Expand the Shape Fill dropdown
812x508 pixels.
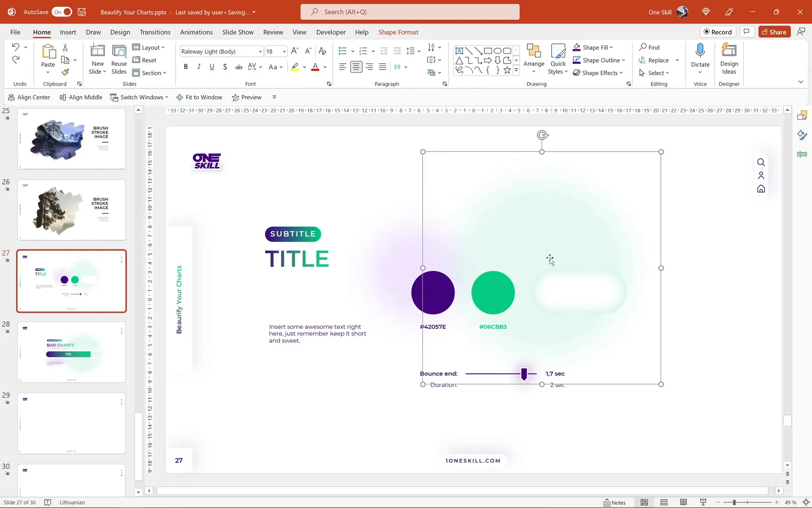(611, 48)
